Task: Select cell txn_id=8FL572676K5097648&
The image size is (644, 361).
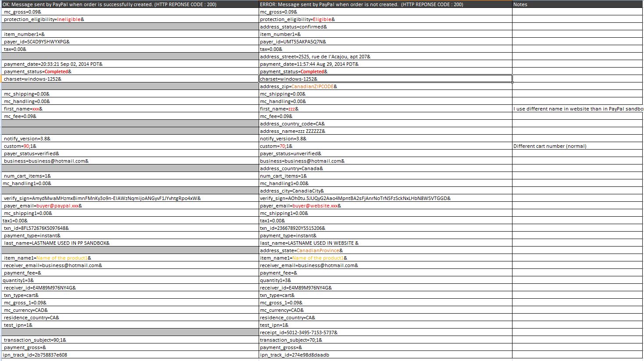Action: [130, 228]
